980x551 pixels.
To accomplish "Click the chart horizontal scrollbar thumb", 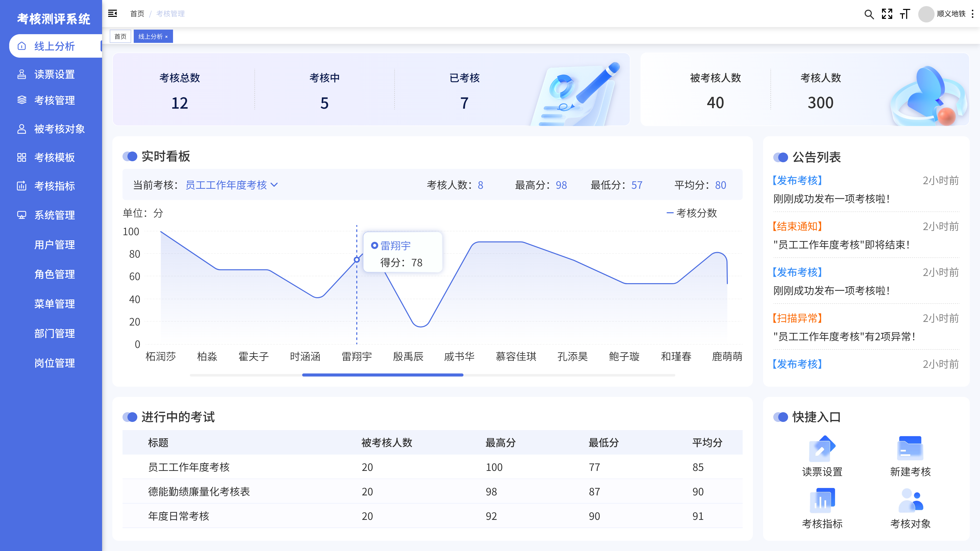I will click(x=382, y=375).
